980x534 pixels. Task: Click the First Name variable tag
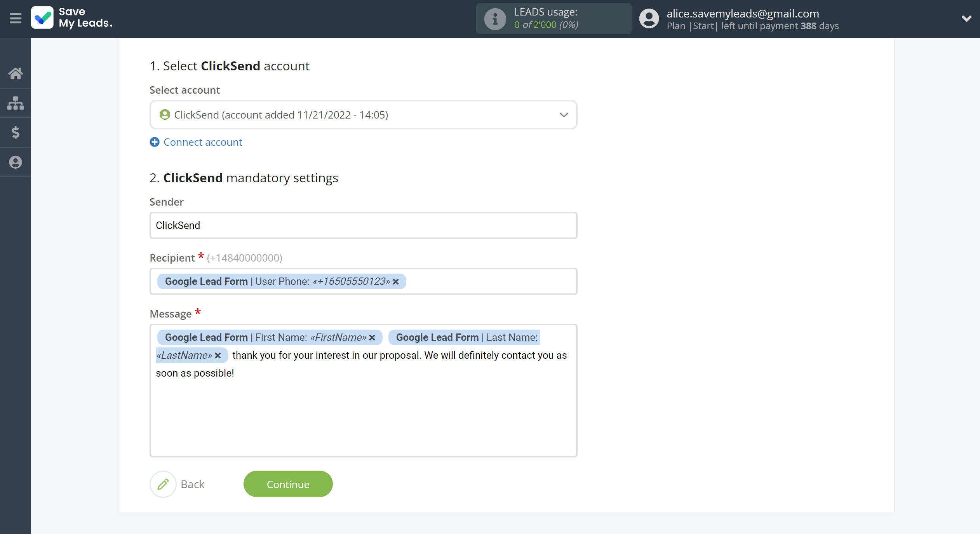[270, 337]
